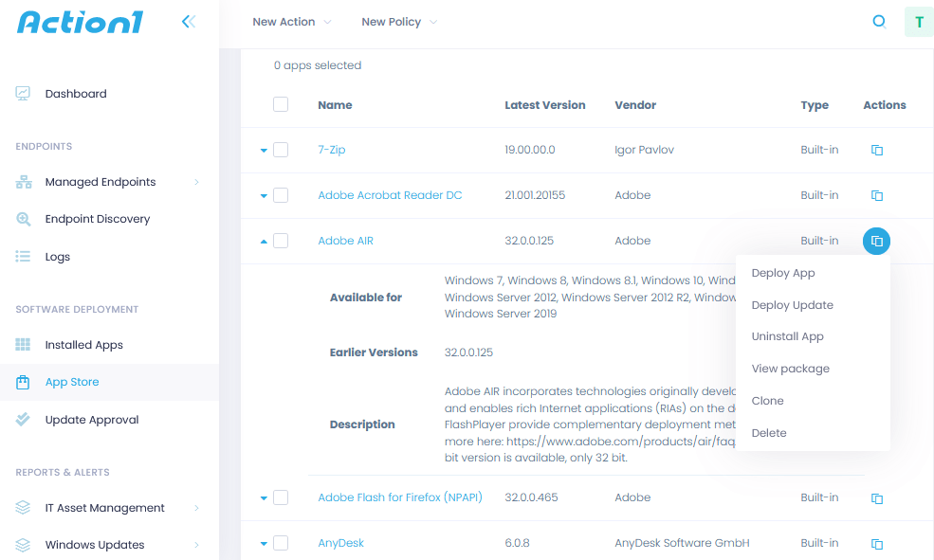This screenshot has height=560, width=934.
Task: Open Installed Apps via the grid icon
Action: click(x=22, y=344)
